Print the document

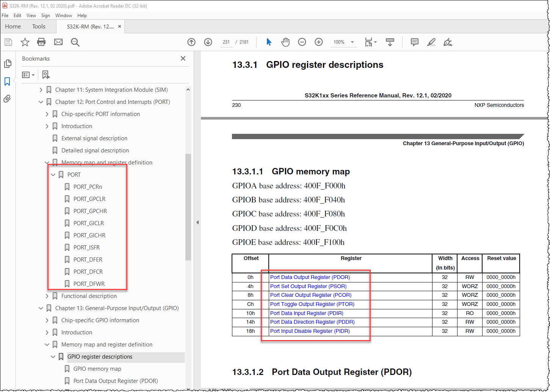pyautogui.click(x=41, y=42)
